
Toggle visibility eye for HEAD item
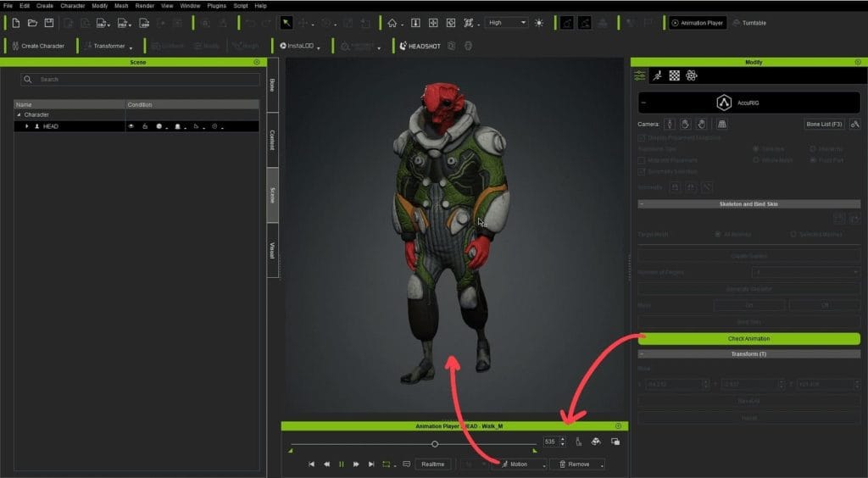pyautogui.click(x=131, y=126)
